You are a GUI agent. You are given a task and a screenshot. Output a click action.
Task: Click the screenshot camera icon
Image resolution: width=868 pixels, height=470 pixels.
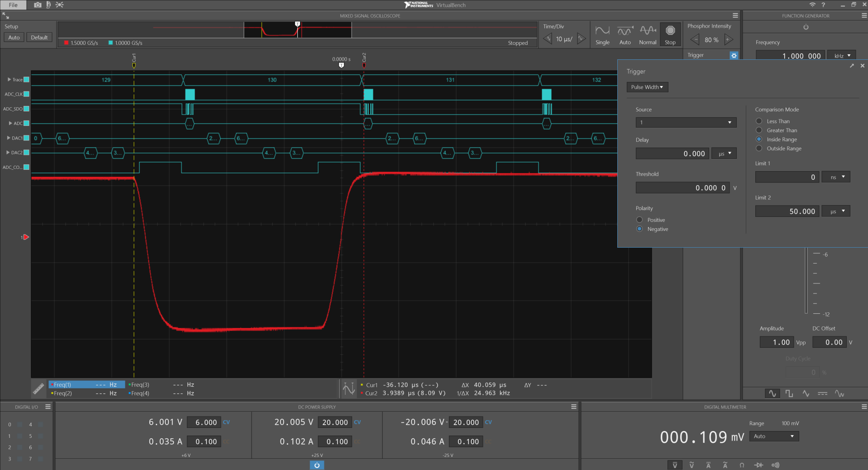[x=38, y=5]
